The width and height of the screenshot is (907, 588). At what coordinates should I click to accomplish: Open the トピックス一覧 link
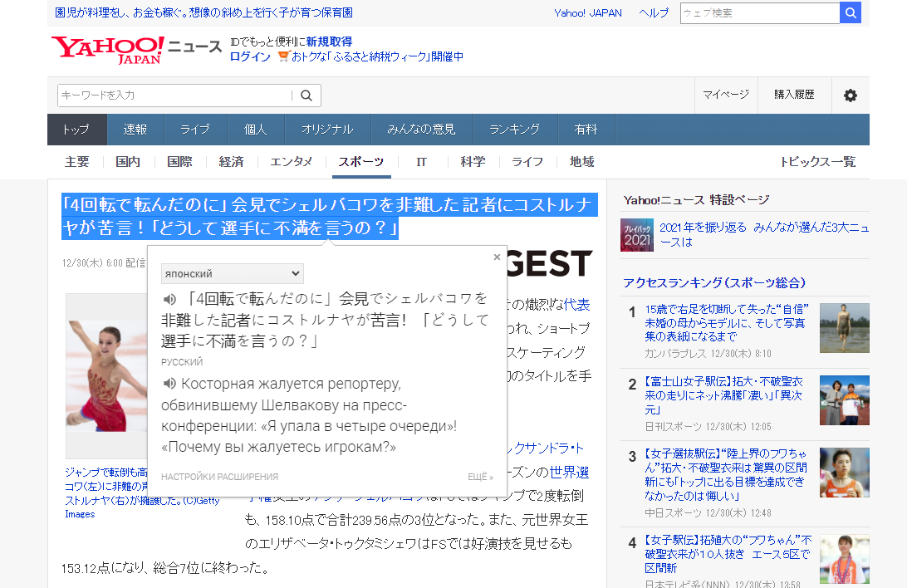coord(817,162)
